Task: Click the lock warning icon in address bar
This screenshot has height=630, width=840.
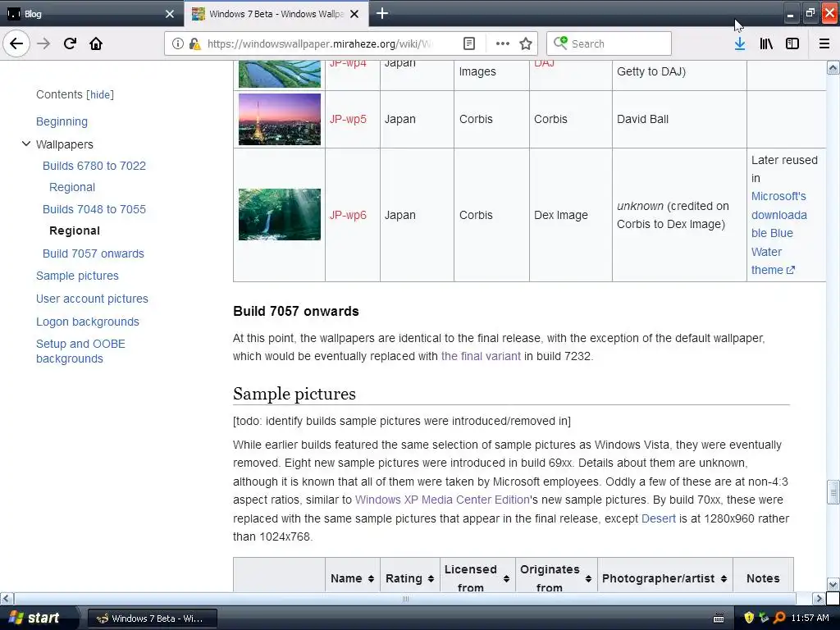Action: pos(195,43)
